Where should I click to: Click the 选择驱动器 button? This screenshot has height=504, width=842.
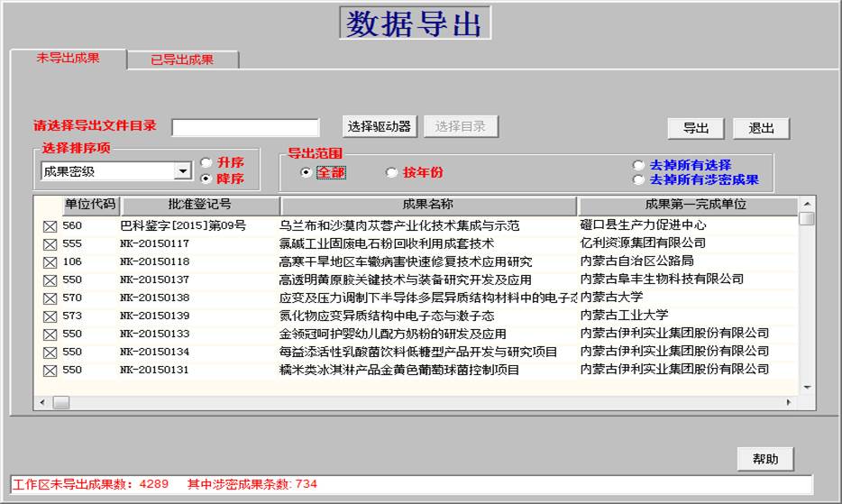[380, 127]
